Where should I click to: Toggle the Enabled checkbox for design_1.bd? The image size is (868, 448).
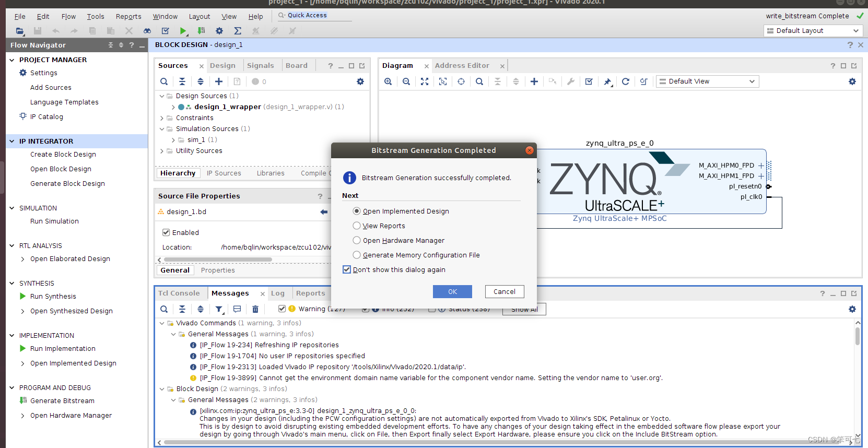coord(166,232)
